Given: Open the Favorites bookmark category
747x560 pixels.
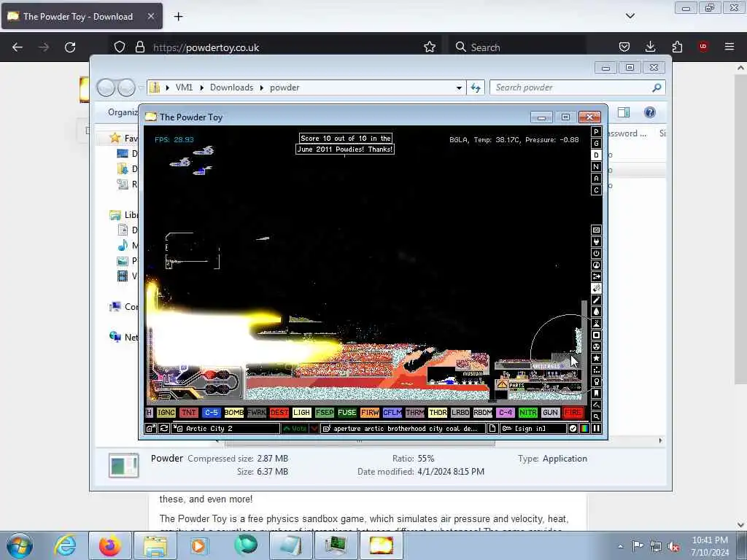Looking at the screenshot, I should pyautogui.click(x=596, y=393).
